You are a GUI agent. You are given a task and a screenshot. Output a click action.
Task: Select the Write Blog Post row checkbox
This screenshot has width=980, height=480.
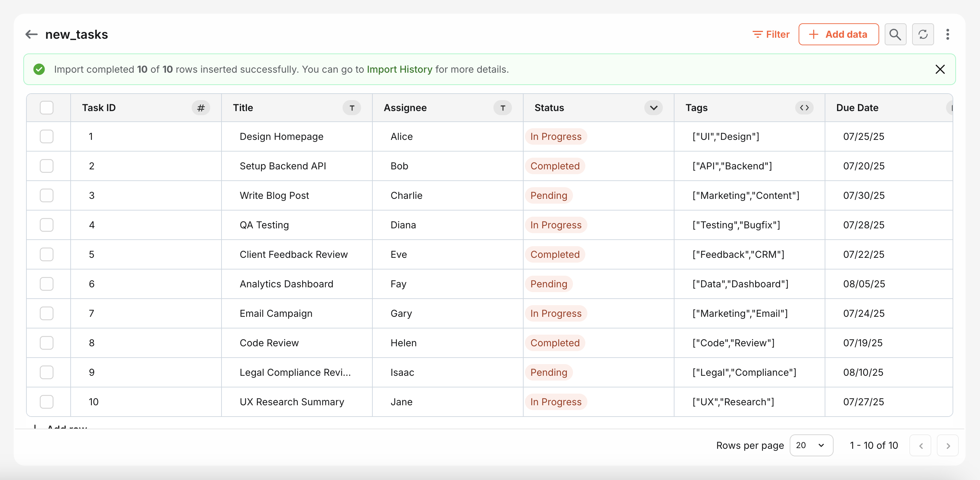(47, 195)
